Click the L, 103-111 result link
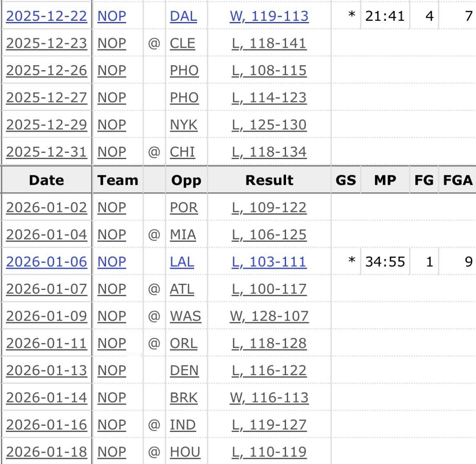Viewport: 476px width, 464px height. pos(269,262)
